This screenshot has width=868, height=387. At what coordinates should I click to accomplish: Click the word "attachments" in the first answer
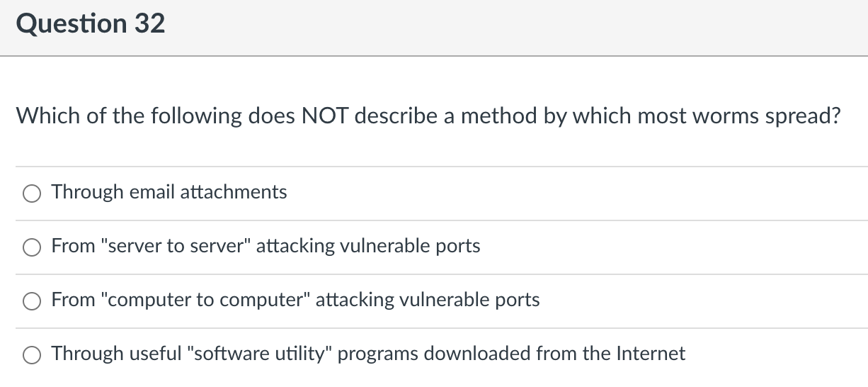(234, 192)
